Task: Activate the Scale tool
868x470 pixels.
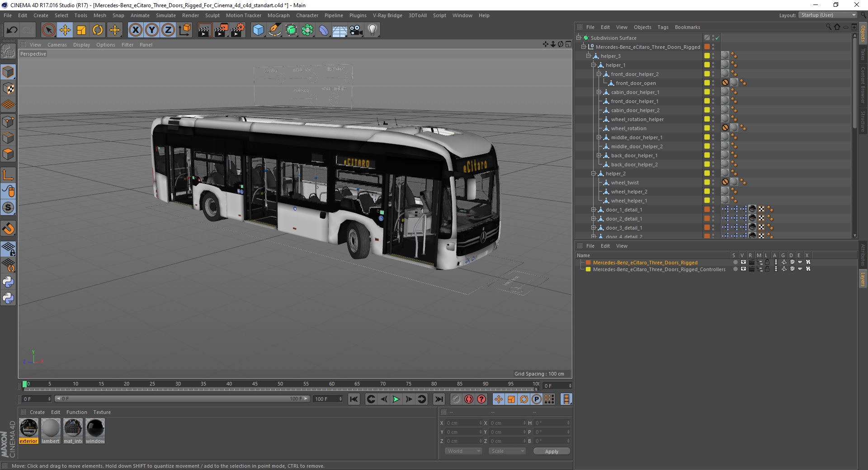Action: coord(81,30)
